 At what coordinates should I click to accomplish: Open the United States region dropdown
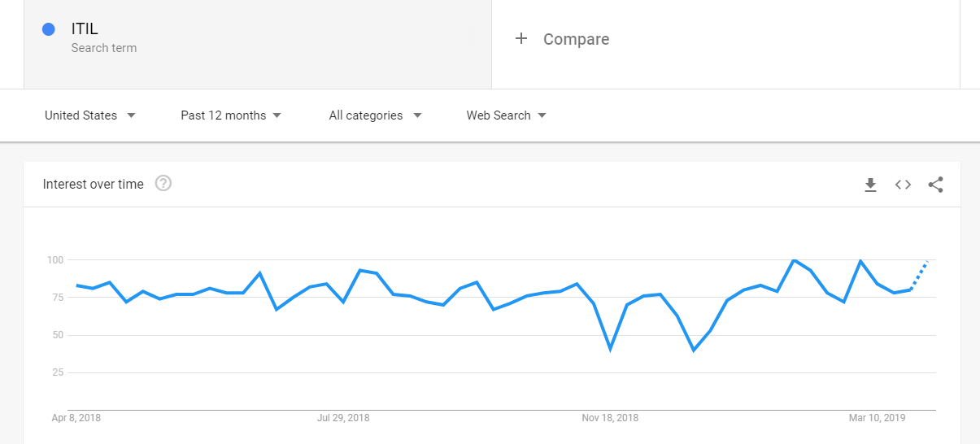(89, 115)
